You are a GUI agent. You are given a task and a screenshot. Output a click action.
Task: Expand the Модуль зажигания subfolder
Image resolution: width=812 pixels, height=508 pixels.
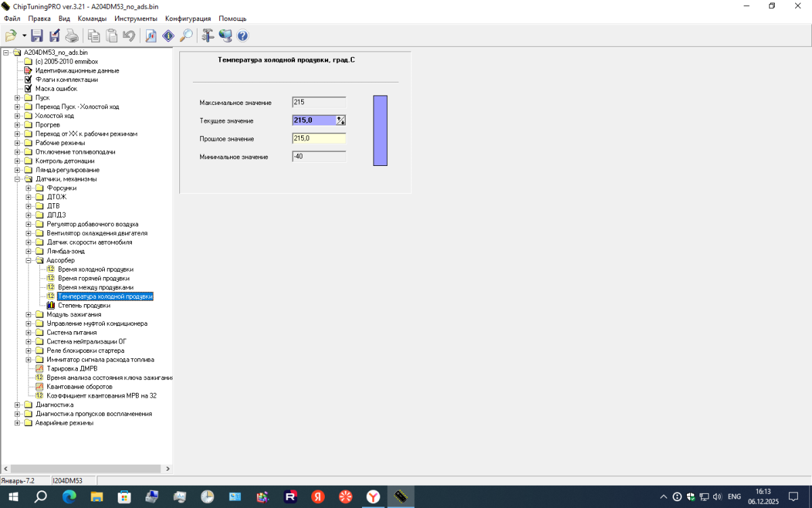tap(29, 314)
